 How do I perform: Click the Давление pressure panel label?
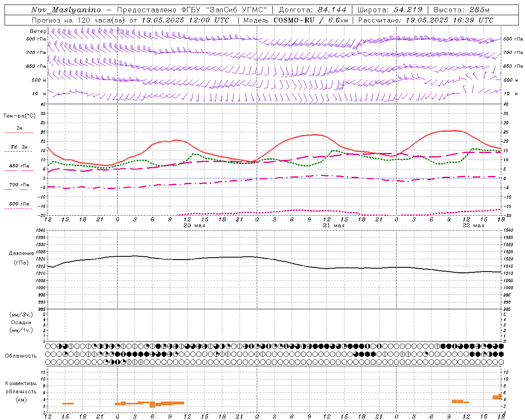21,253
